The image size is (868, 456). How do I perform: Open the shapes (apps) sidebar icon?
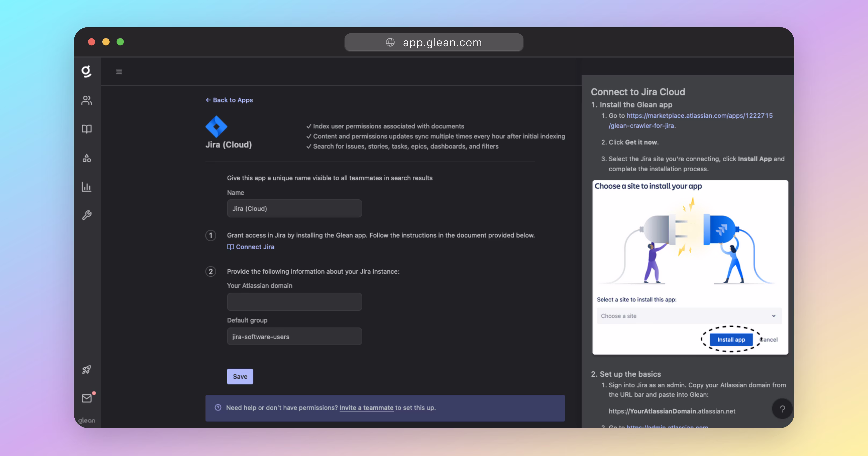point(86,158)
